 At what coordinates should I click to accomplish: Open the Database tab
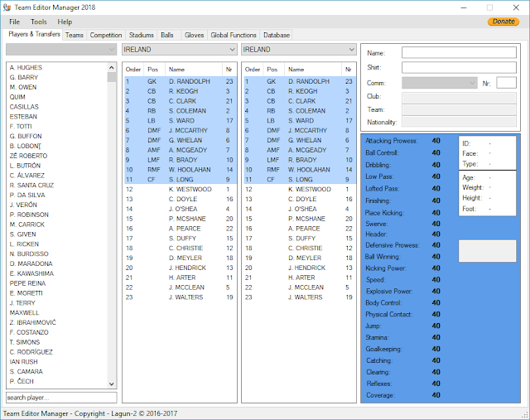277,35
